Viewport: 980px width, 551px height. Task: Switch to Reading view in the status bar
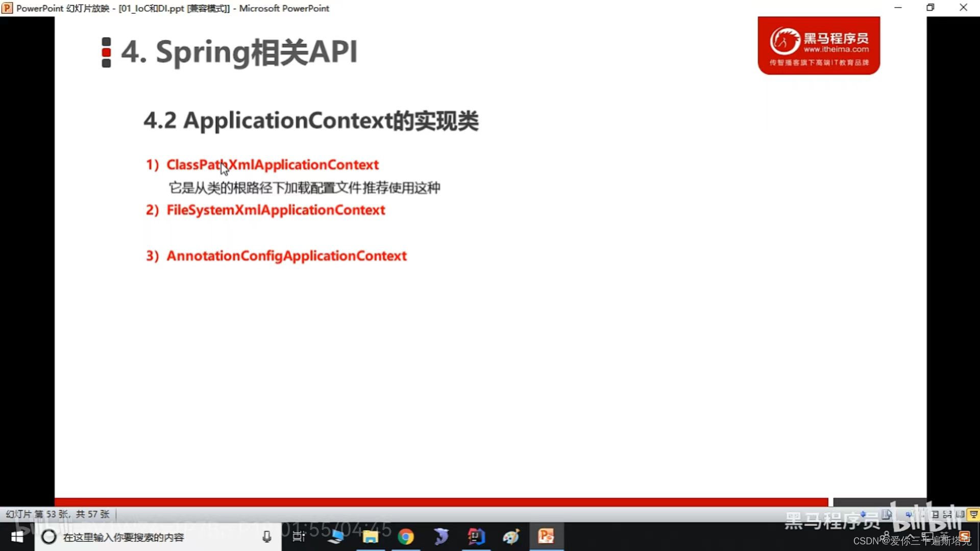pos(960,515)
